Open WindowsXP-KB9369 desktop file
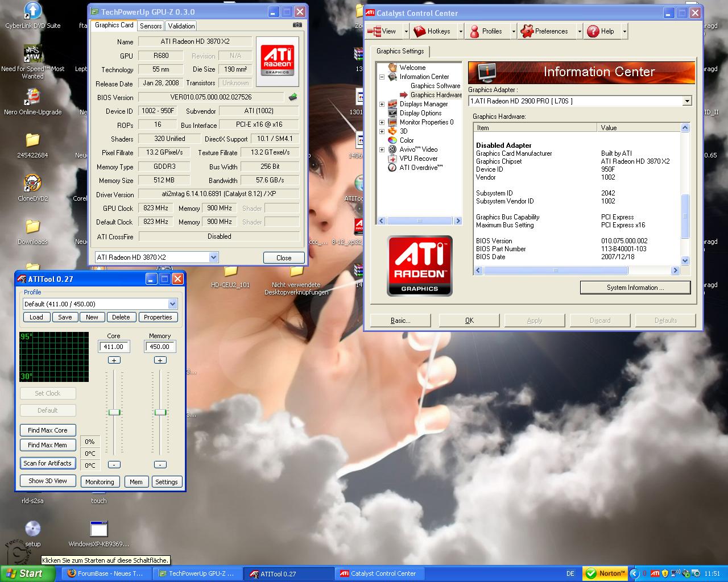The height and width of the screenshot is (582, 728). pyautogui.click(x=99, y=533)
